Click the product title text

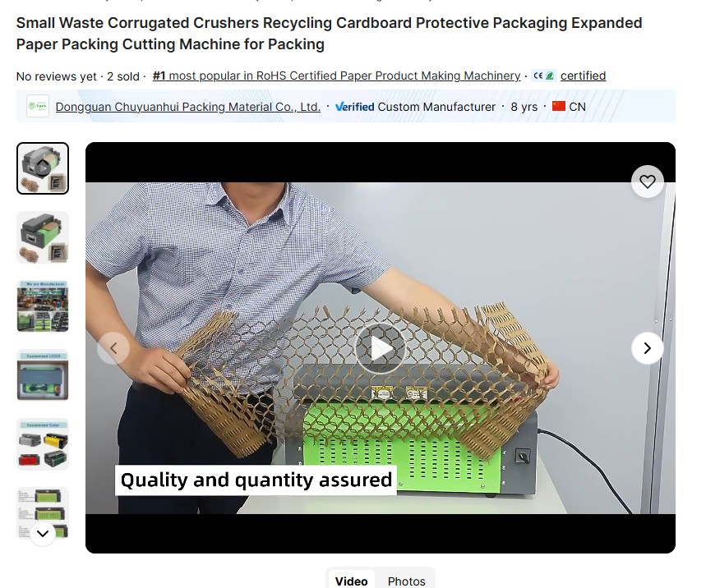pos(329,34)
